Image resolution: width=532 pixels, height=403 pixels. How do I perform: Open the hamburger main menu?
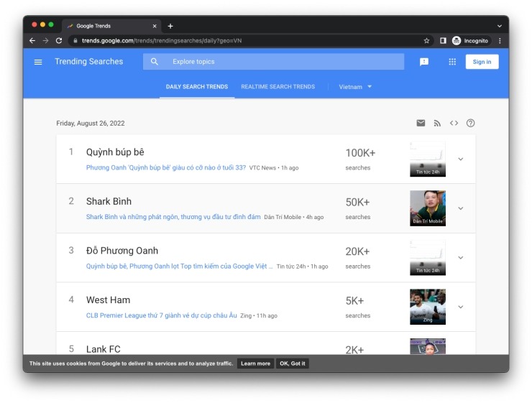point(38,62)
